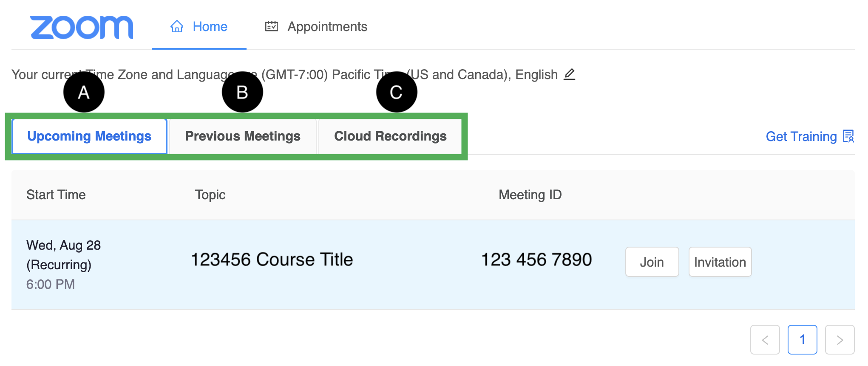The height and width of the screenshot is (366, 868).
Task: Open the Home tab
Action: pyautogui.click(x=199, y=27)
